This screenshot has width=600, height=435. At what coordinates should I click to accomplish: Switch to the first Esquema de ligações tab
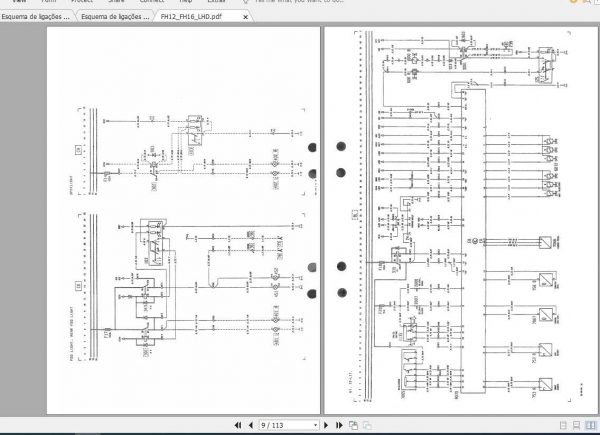pos(36,17)
